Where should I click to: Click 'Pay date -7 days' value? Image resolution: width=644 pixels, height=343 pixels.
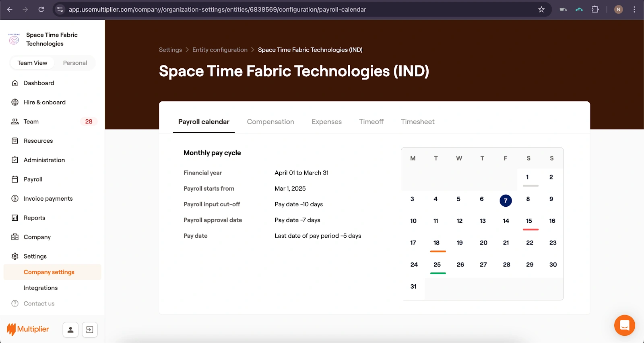[x=297, y=220]
